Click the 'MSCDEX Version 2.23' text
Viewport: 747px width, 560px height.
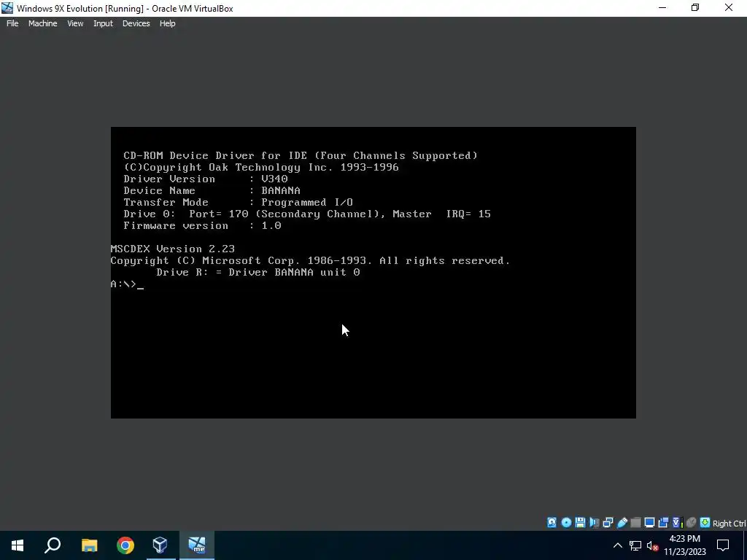(172, 249)
